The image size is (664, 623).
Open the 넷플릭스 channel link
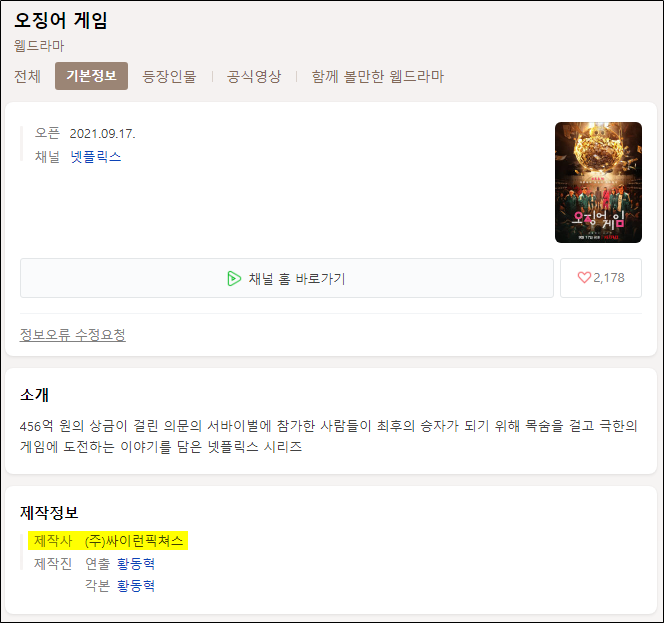(96, 157)
